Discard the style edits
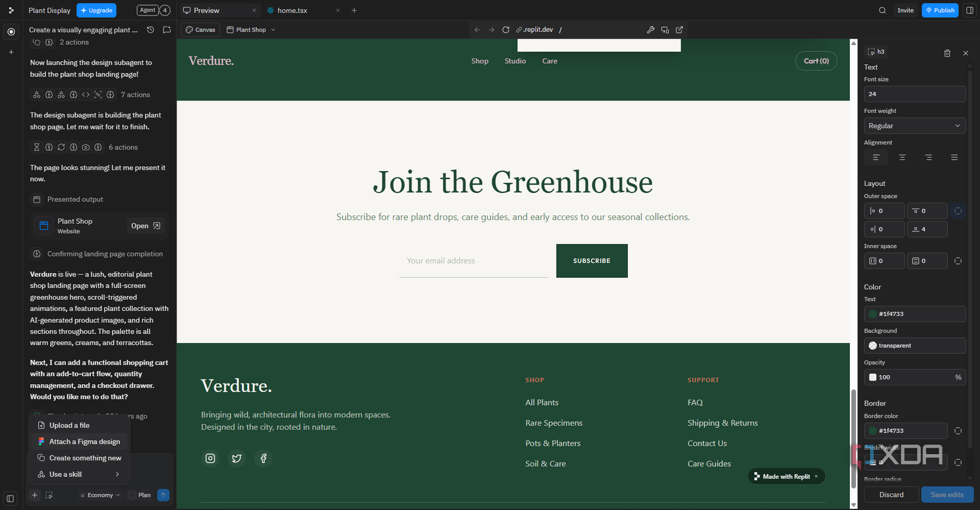Image resolution: width=980 pixels, height=510 pixels. (892, 495)
